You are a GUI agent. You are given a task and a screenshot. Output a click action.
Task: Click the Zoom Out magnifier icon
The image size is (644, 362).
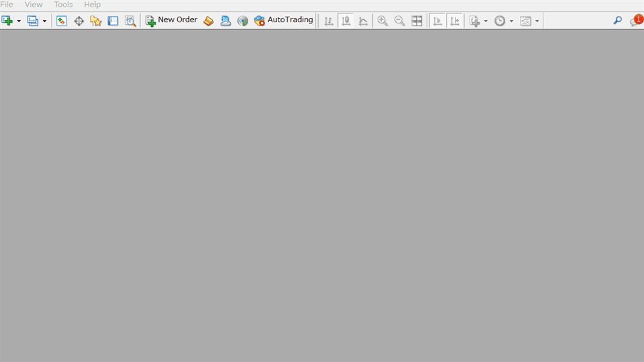click(x=399, y=21)
